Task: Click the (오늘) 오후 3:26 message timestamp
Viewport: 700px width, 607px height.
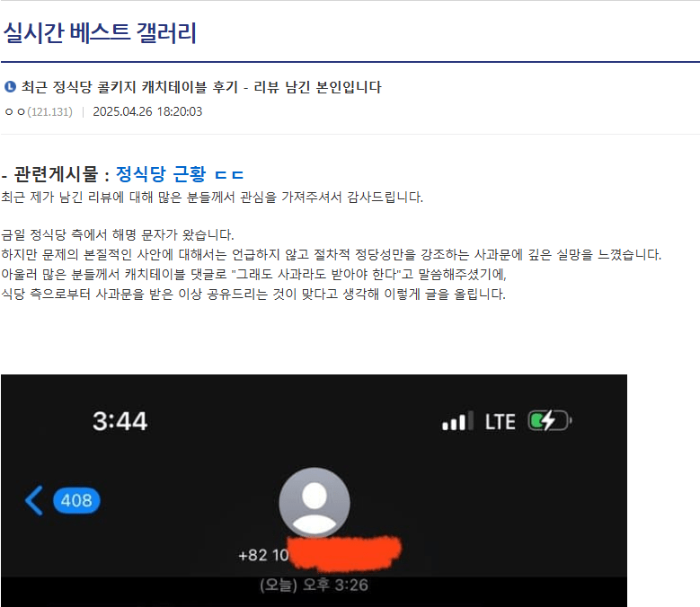Action: [x=314, y=585]
